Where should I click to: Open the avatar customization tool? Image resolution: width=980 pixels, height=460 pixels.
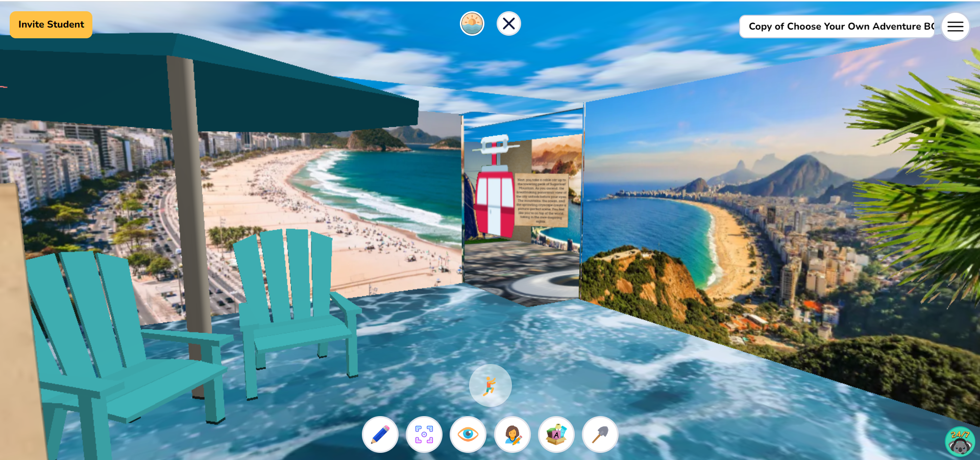[512, 434]
